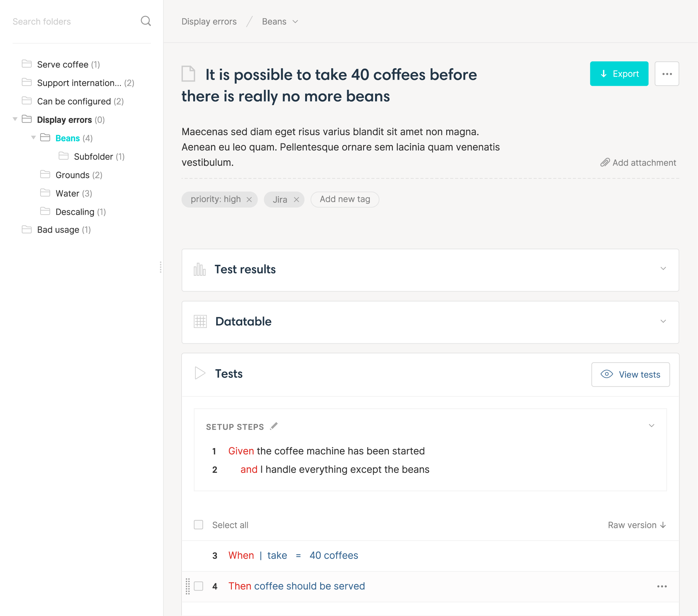698x616 pixels.
Task: Click the Tests heading
Action: (x=229, y=374)
